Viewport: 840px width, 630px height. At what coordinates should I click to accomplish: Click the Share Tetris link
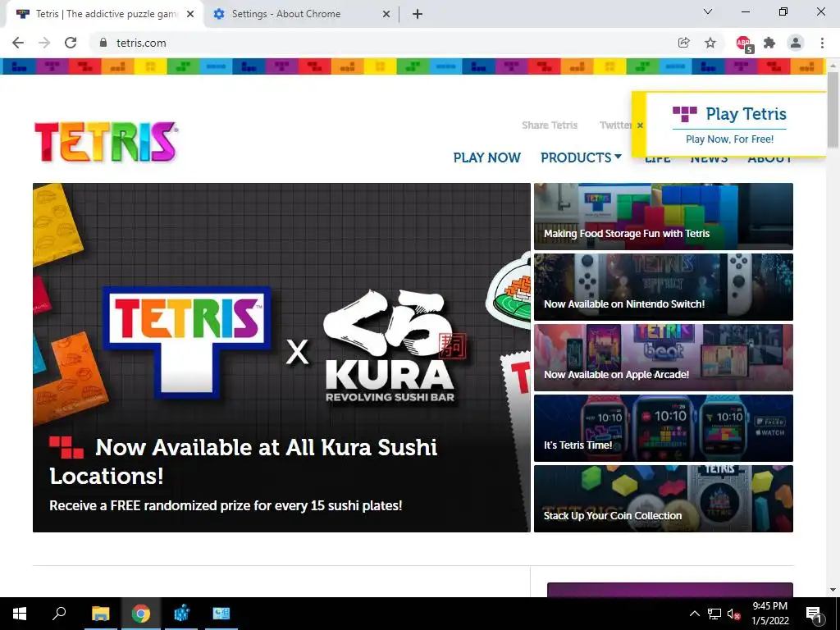pyautogui.click(x=550, y=125)
